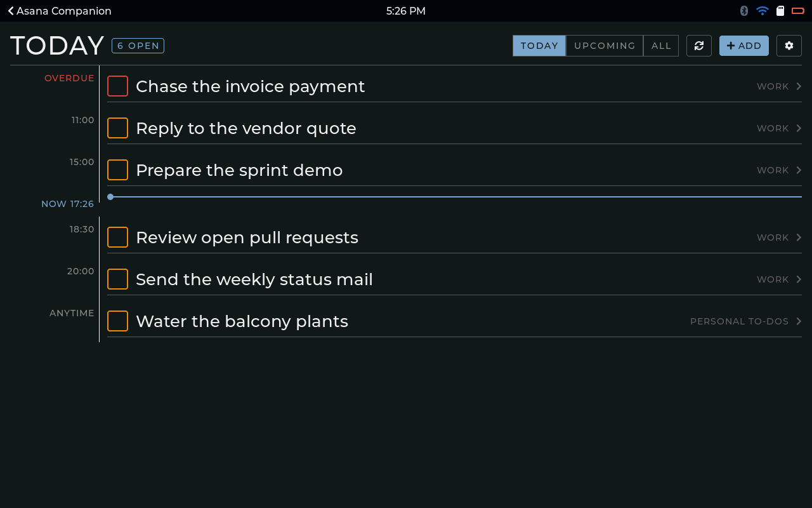
Task: Open Water the balcony plants chevron
Action: tap(799, 321)
